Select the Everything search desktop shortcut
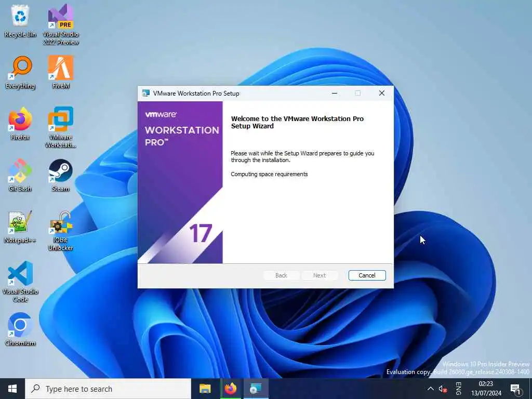 point(20,73)
